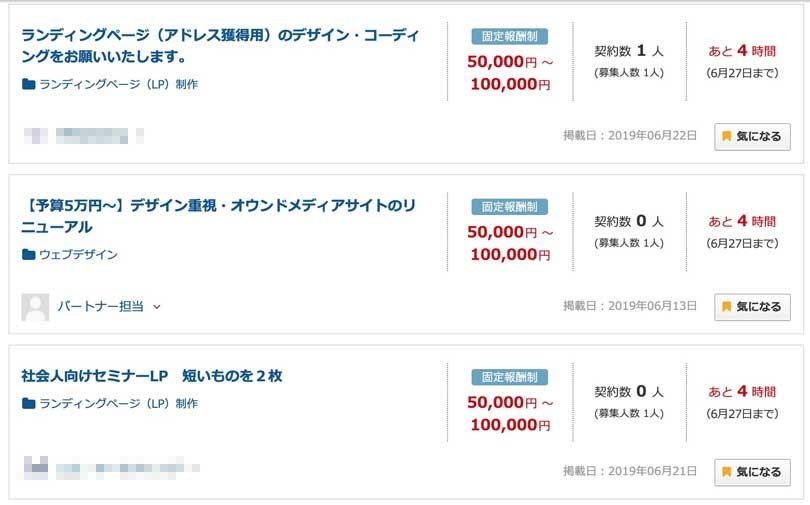Open ランディングページ category in first listing
The width and height of the screenshot is (810, 505).
tap(118, 85)
